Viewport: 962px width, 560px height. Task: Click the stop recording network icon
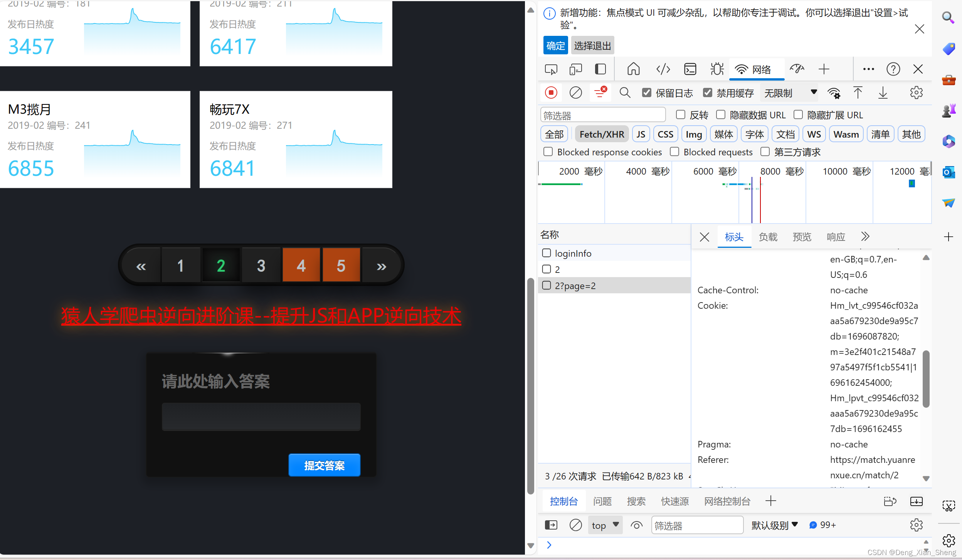[x=551, y=93]
